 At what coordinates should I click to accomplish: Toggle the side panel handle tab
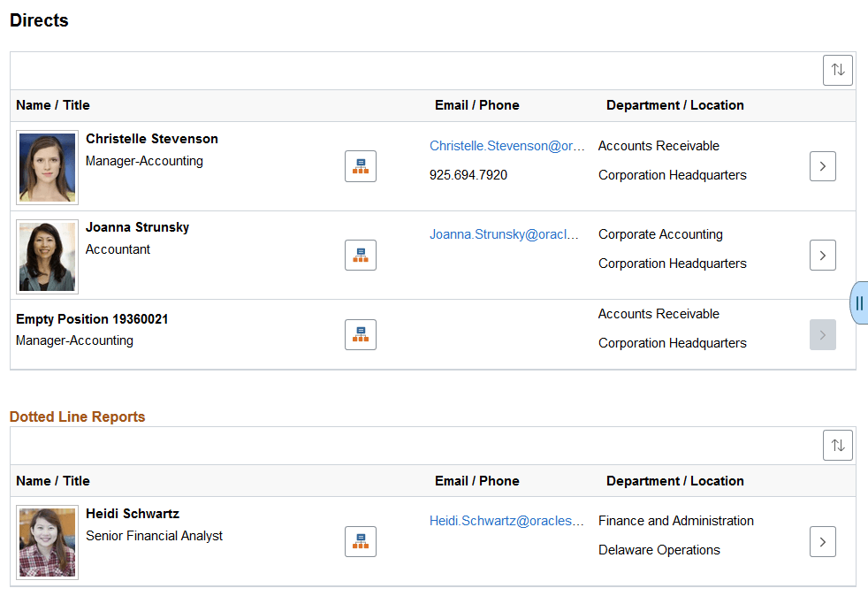pyautogui.click(x=859, y=303)
